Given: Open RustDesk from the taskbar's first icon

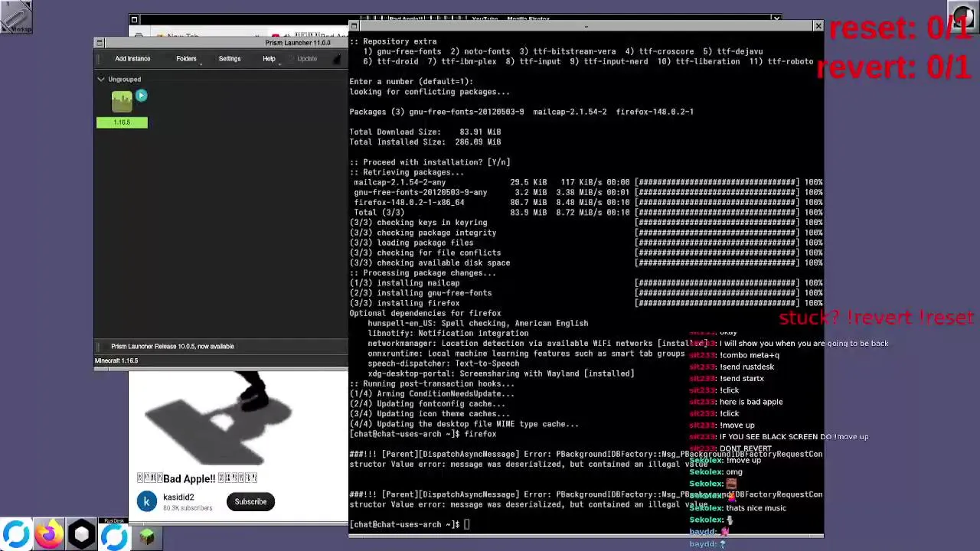Looking at the screenshot, I should click(x=16, y=534).
